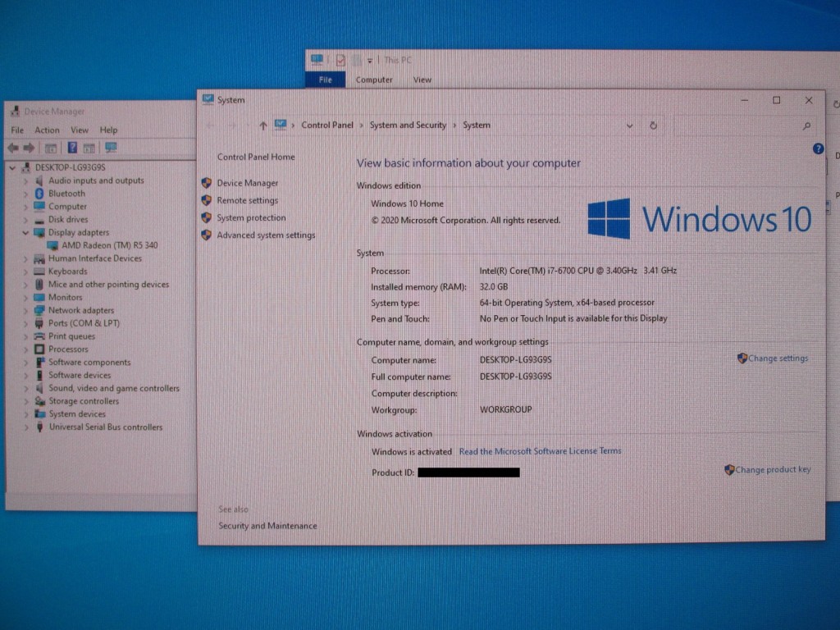Open Control Panel Home link
The width and height of the screenshot is (840, 630).
pos(256,157)
